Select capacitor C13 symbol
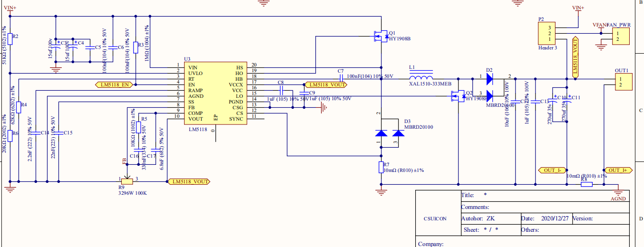The height and width of the screenshot is (247, 644). 535,101
